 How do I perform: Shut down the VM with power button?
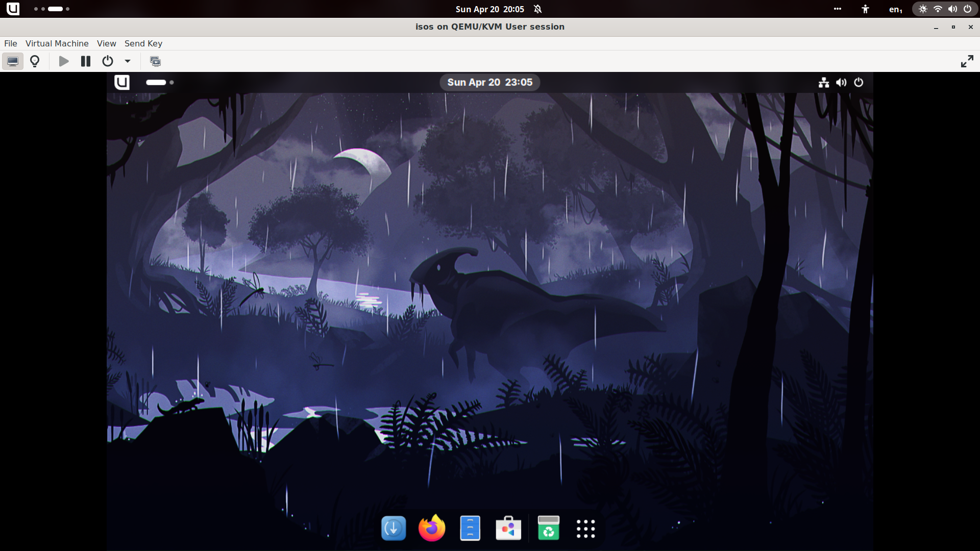[x=107, y=61]
